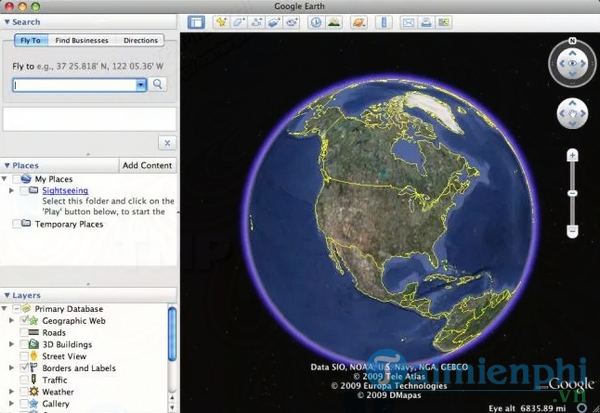Select the Temporary Places label
600x413 pixels.
[69, 224]
